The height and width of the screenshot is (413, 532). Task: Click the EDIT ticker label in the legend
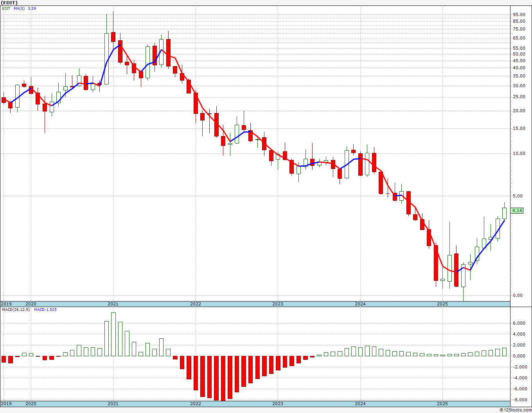[x=6, y=8]
